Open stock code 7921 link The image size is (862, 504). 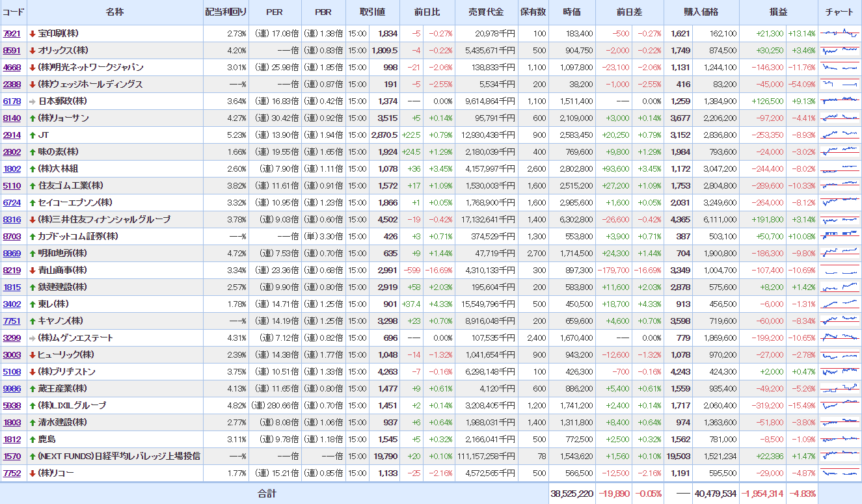(12, 33)
